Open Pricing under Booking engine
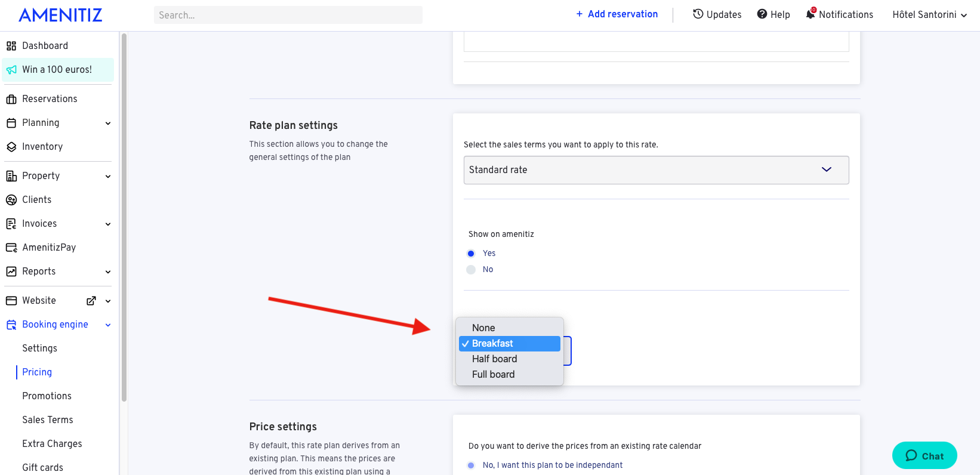 tap(37, 372)
